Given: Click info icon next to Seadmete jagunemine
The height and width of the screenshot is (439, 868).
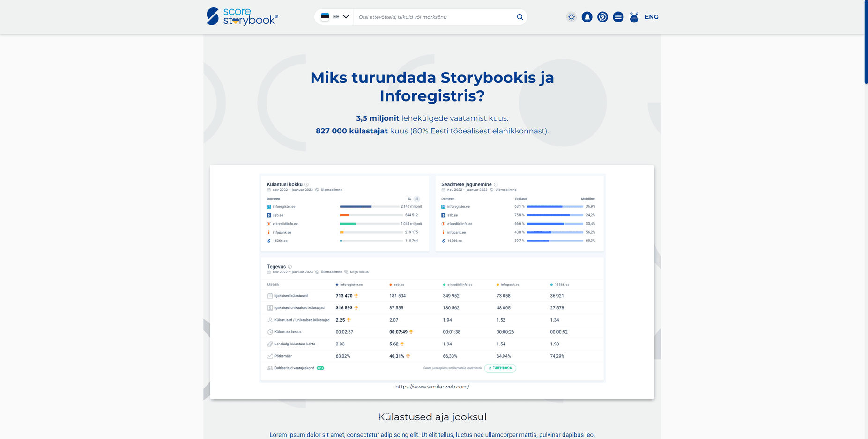Looking at the screenshot, I should click(x=496, y=184).
